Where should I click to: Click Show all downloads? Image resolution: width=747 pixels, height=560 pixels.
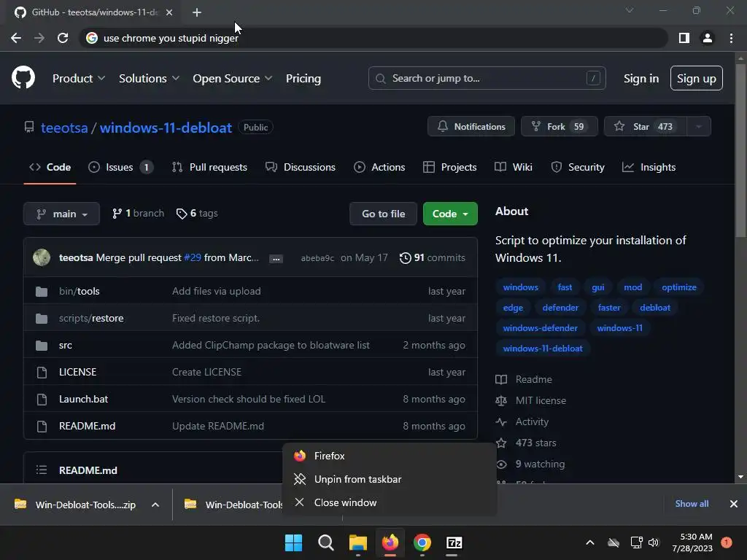(x=692, y=504)
